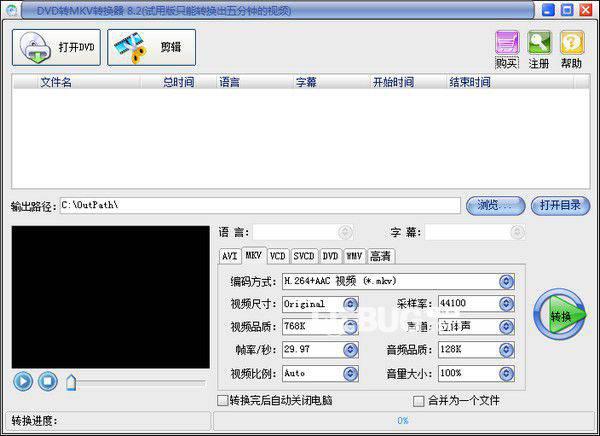
Task: Open the SVCD format tab
Action: 304,256
